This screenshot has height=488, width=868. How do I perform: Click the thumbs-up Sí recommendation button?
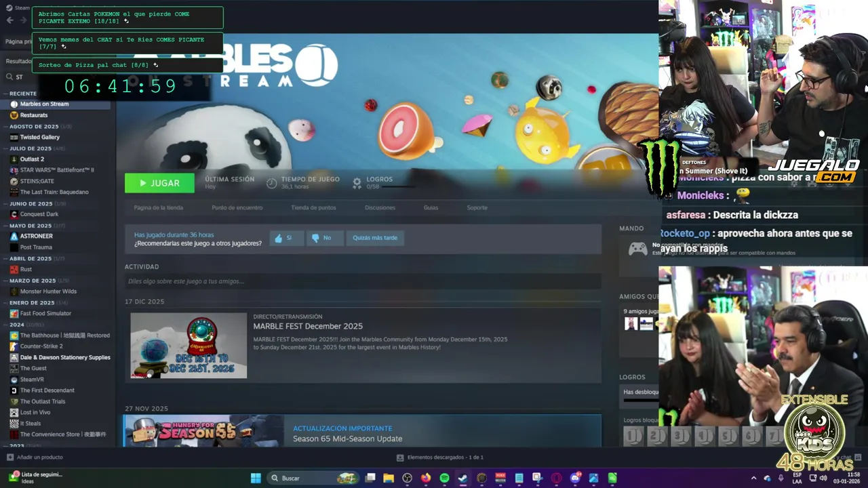286,238
